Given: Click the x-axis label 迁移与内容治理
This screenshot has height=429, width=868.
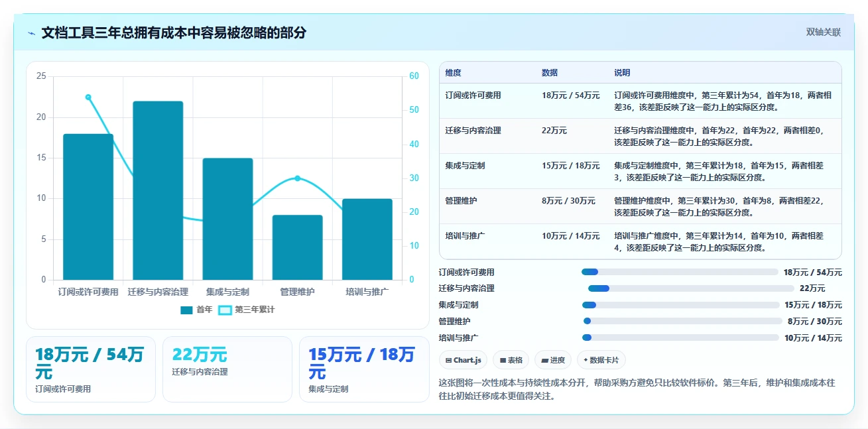Looking at the screenshot, I should [x=158, y=292].
